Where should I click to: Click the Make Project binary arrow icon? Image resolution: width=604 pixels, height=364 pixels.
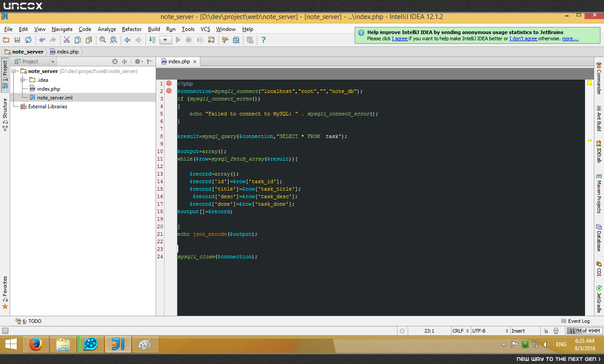coord(152,40)
